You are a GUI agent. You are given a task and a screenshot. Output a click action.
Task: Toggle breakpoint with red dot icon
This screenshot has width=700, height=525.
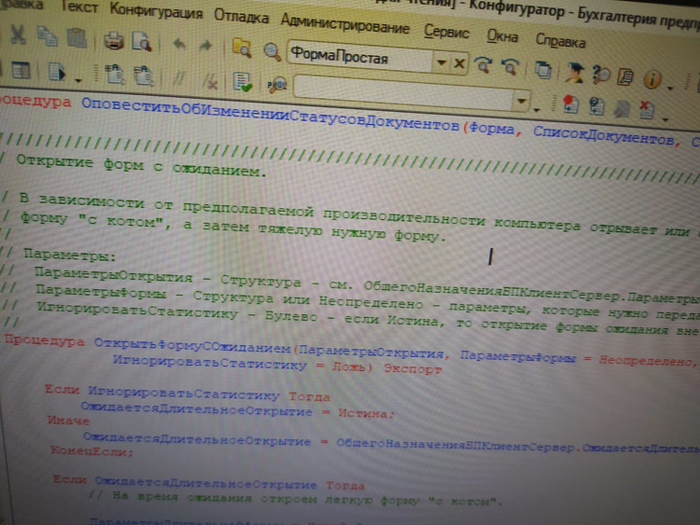pos(568,102)
